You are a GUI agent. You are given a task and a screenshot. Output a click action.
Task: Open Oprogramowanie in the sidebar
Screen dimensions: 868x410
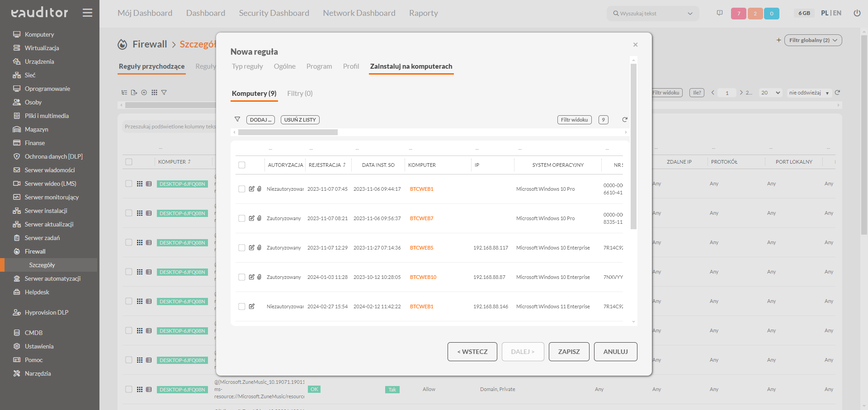47,89
